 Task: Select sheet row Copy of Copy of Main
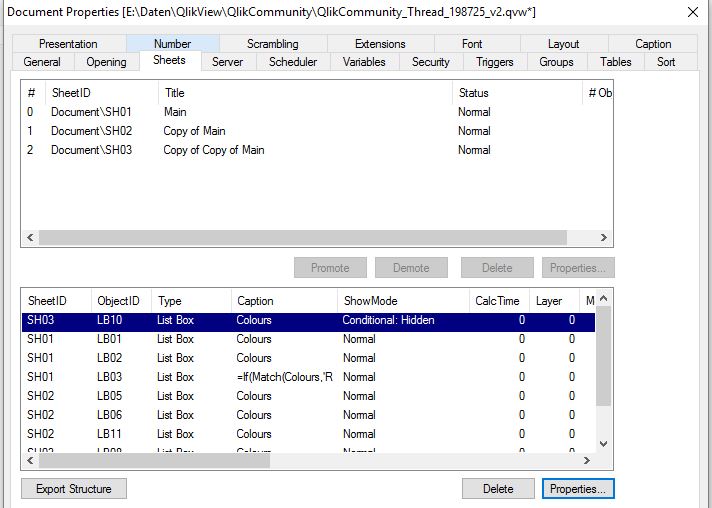pos(317,150)
